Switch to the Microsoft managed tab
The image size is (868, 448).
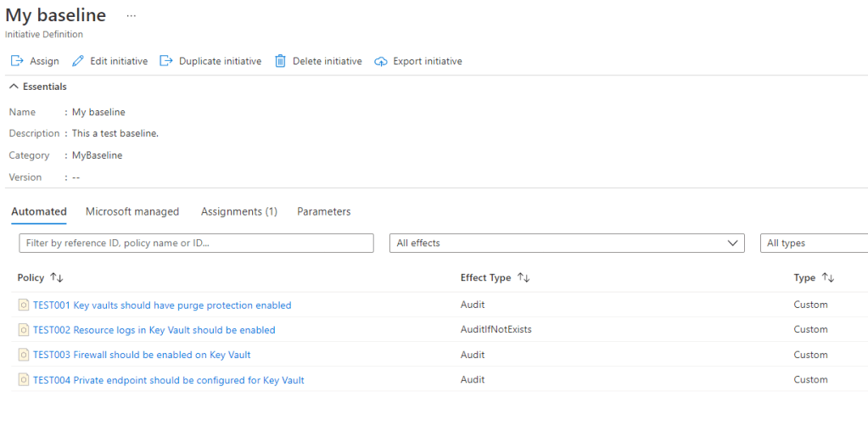click(x=132, y=212)
